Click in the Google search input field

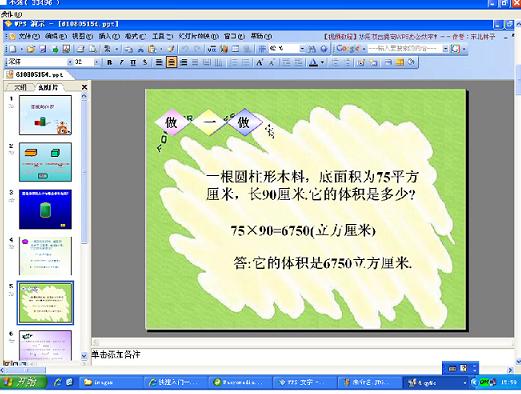point(404,49)
